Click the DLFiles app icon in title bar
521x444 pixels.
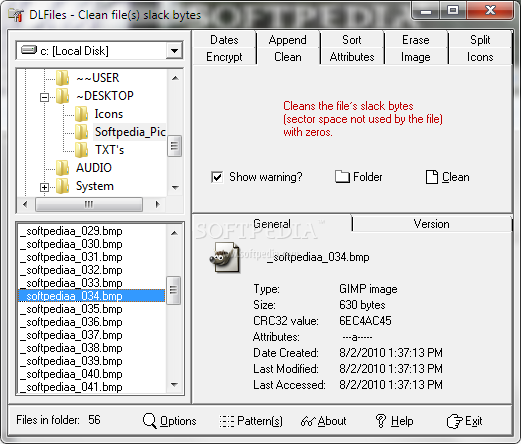coord(16,15)
